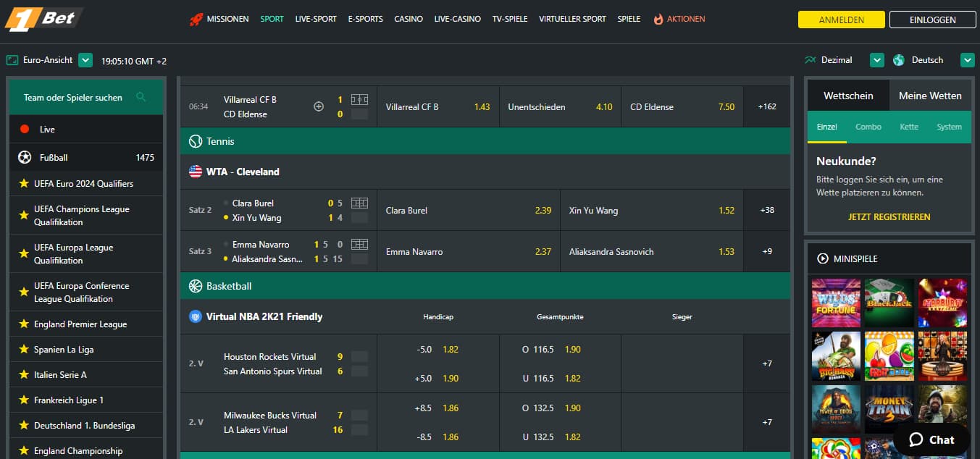The width and height of the screenshot is (980, 459).
Task: Bet on Unentschieden at 4.10
Action: pos(560,106)
